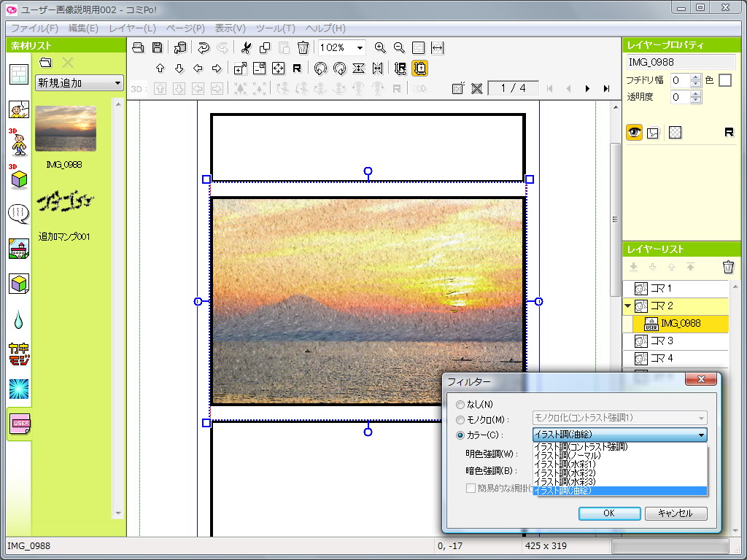Pick the border color swatch
The height and width of the screenshot is (560, 747).
coord(725,80)
